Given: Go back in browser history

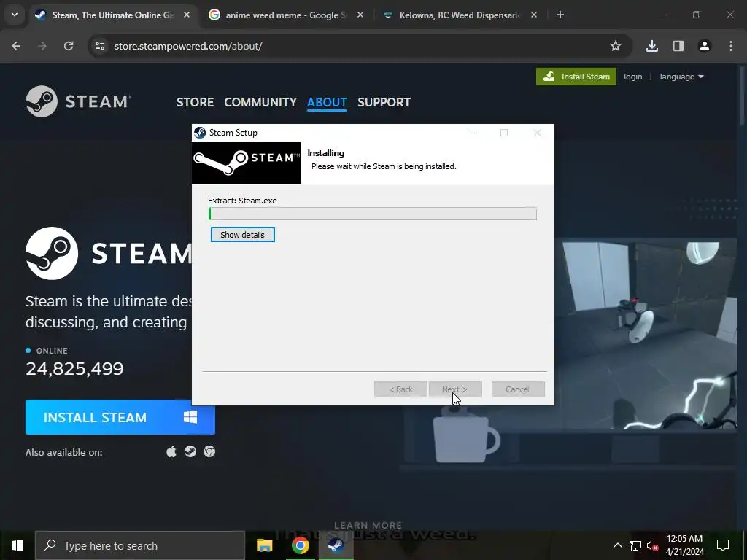Looking at the screenshot, I should [x=16, y=46].
